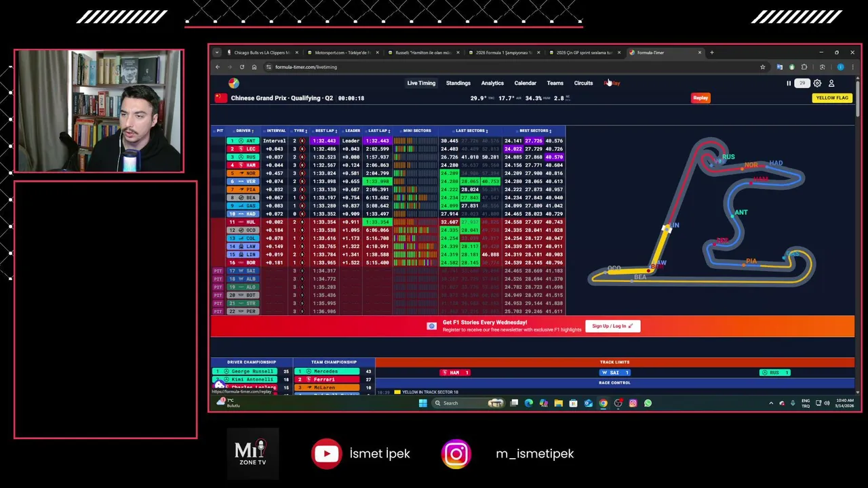Open Microsoft Edge from the taskbar
This screenshot has width=868, height=488.
(528, 403)
